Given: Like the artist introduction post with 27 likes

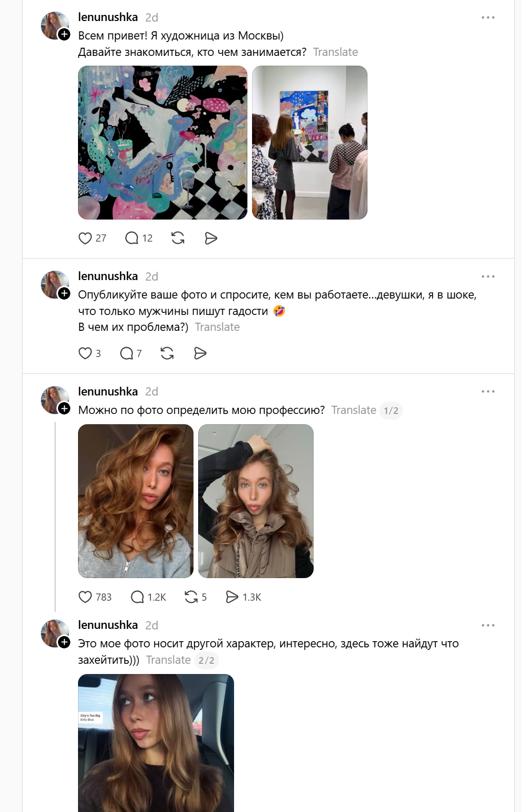Looking at the screenshot, I should (85, 238).
